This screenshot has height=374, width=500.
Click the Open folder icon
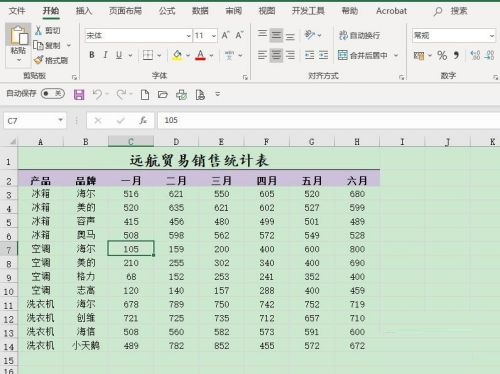click(x=163, y=95)
